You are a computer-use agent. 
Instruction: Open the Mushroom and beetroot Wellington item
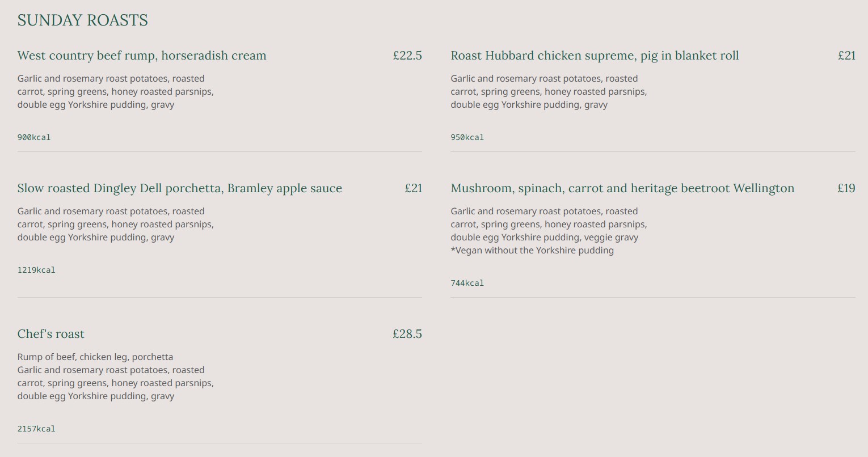click(622, 188)
